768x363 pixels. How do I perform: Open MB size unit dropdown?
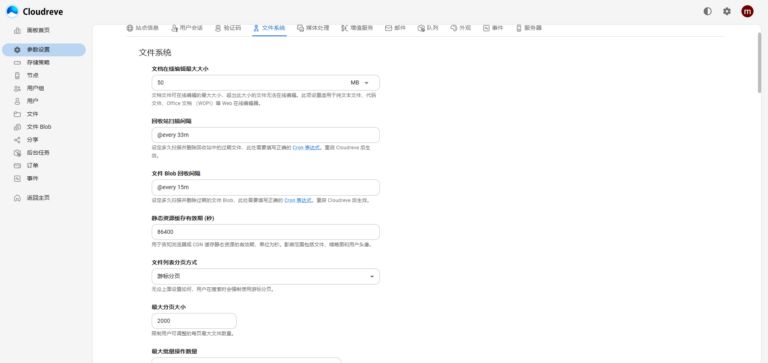click(x=360, y=83)
